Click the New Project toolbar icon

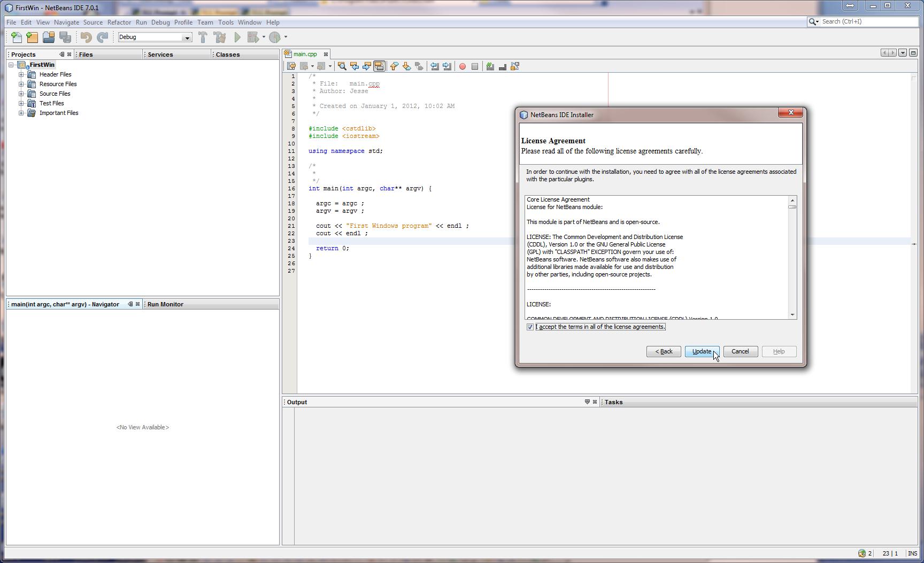32,37
